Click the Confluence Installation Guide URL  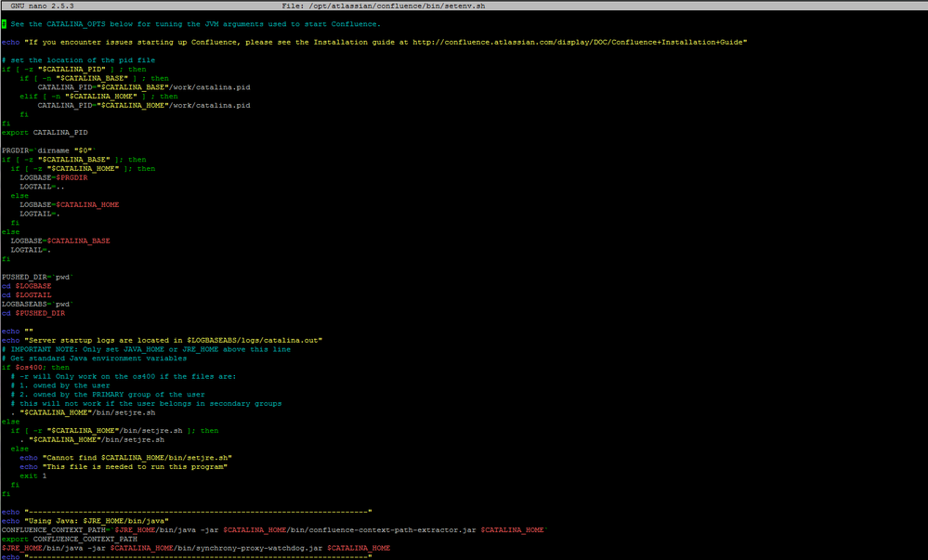point(577,42)
